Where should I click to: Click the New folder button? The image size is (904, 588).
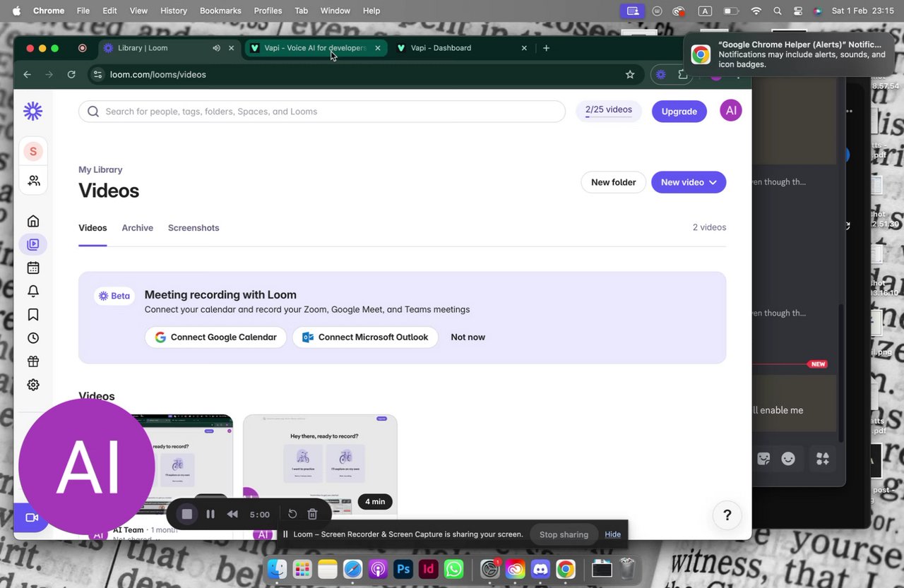click(x=613, y=182)
